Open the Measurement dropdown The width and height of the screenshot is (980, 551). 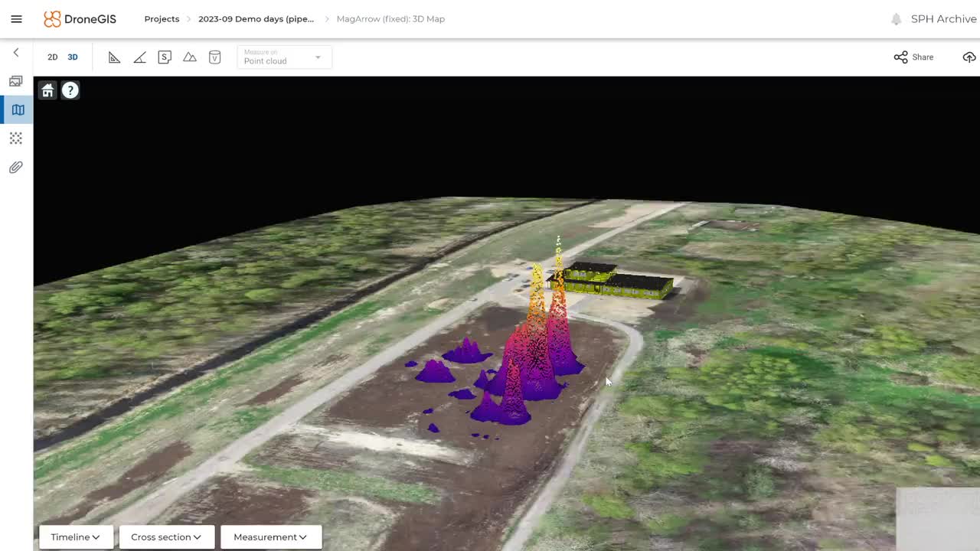[269, 536]
